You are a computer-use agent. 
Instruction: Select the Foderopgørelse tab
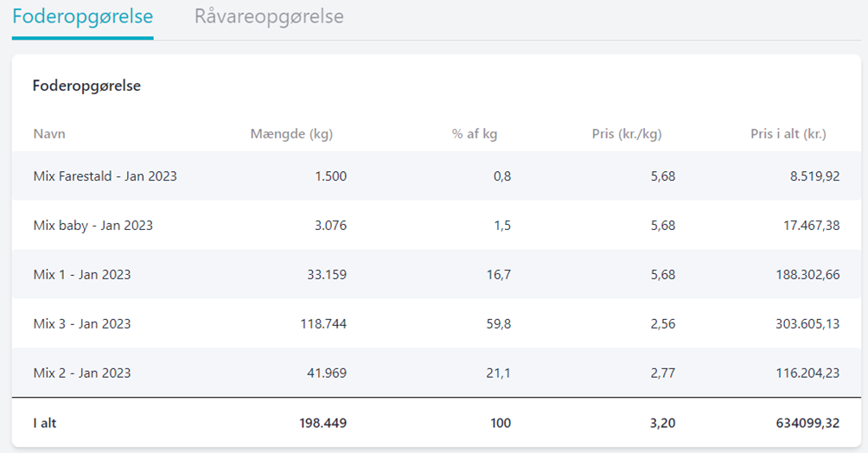pos(83,16)
